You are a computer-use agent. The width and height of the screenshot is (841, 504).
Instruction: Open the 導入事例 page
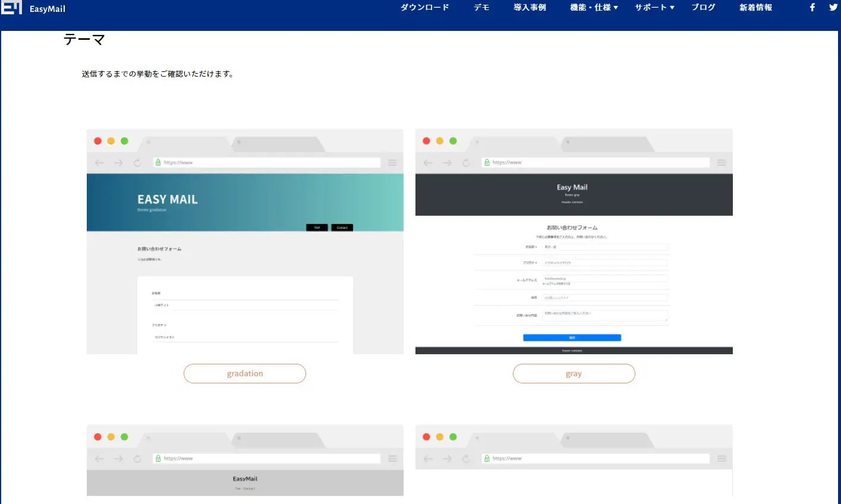click(x=529, y=8)
